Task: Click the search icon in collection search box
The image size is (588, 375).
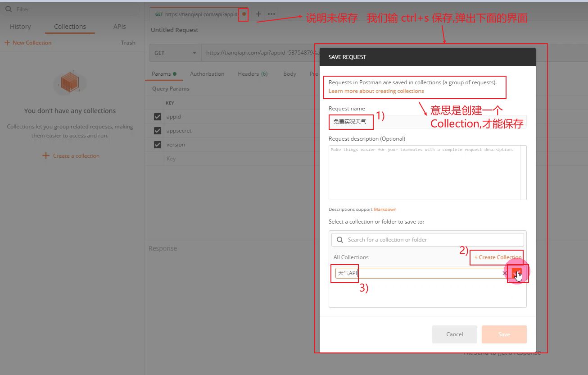Action: pyautogui.click(x=340, y=240)
